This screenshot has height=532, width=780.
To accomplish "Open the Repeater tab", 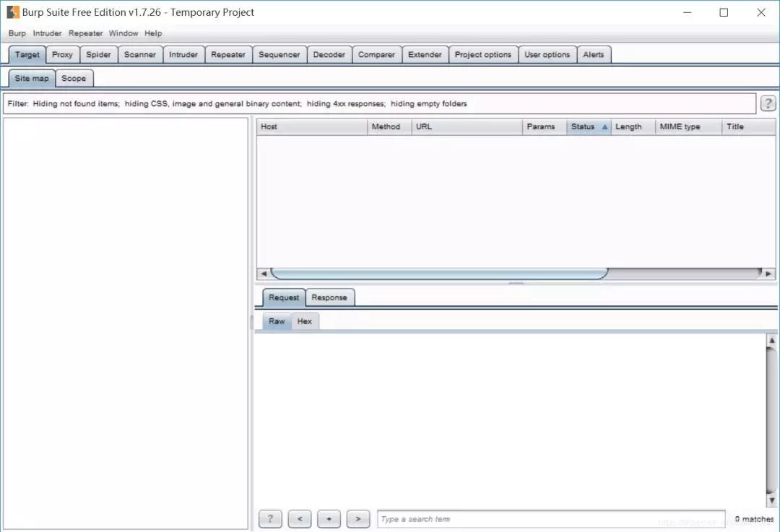I will pyautogui.click(x=227, y=55).
